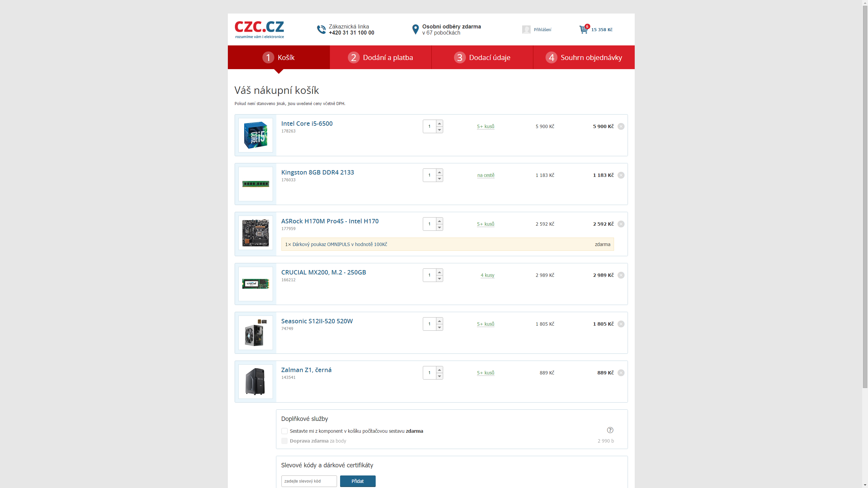Viewport: 868px width, 488px height.
Task: Increase quantity of Intel Core i5-6500
Action: pos(439,123)
